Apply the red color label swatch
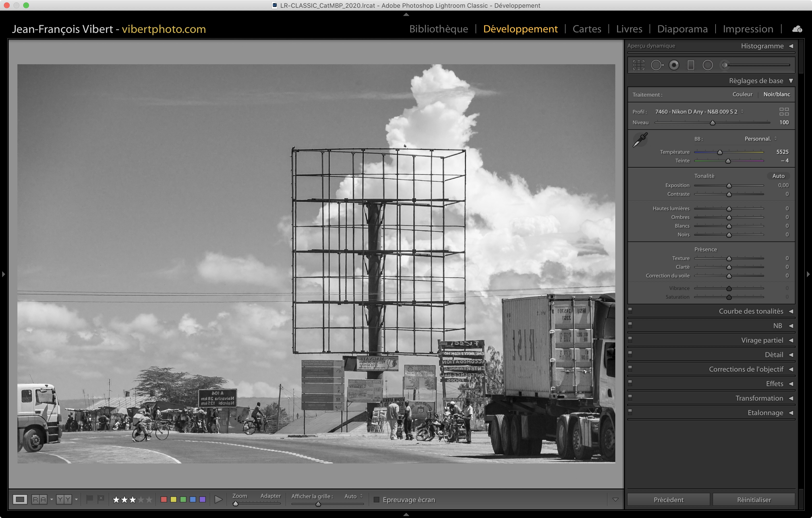This screenshot has height=518, width=812. 164,499
